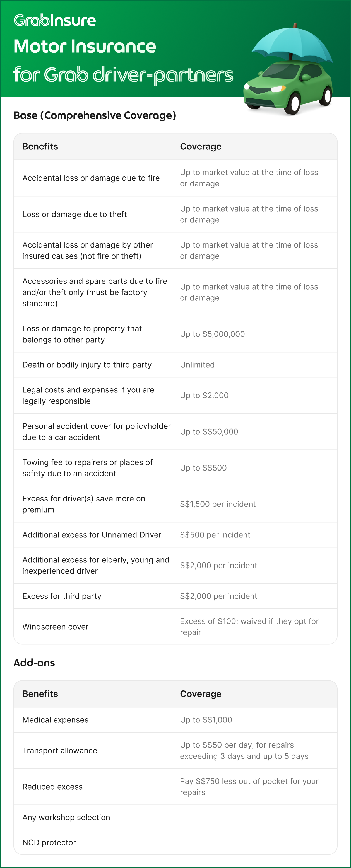The width and height of the screenshot is (351, 868).
Task: Click the Additional excess for Unnamed Driver row
Action: point(175,535)
